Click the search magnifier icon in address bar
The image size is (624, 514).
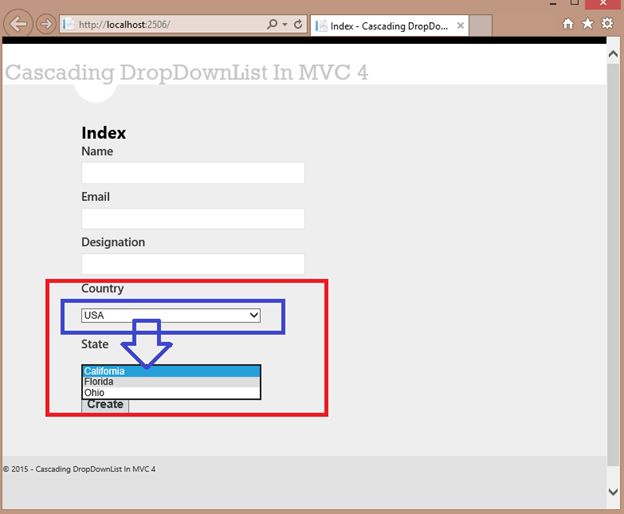point(272,24)
